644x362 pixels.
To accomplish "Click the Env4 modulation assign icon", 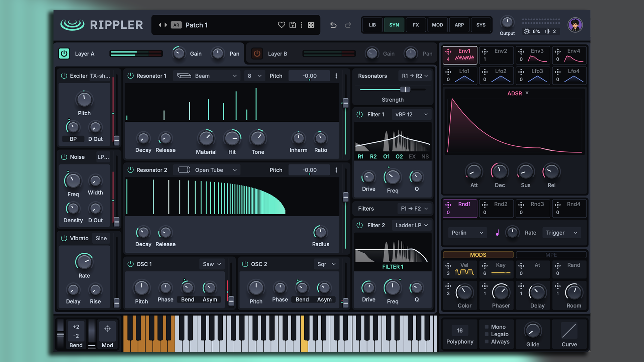I will pyautogui.click(x=557, y=51).
